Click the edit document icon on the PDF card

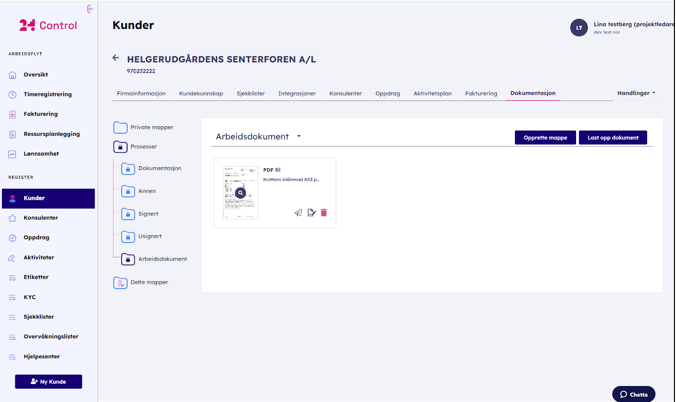pos(311,213)
